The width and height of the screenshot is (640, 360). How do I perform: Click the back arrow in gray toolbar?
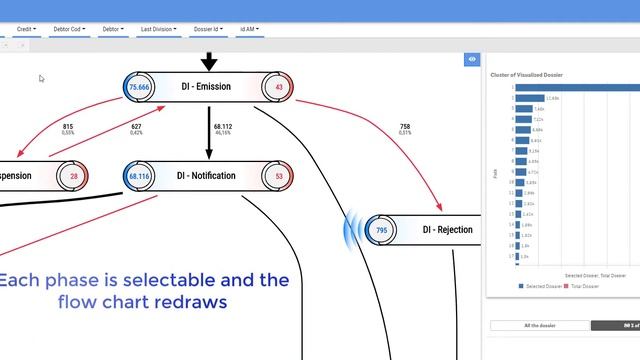point(6,45)
